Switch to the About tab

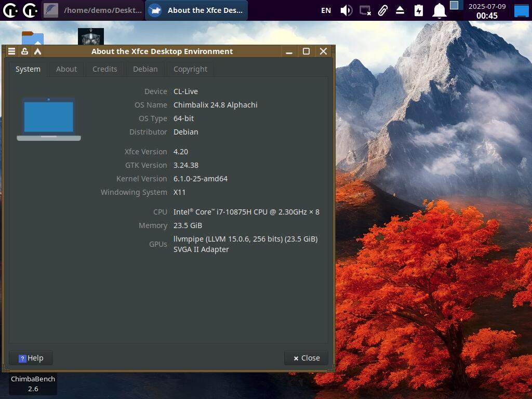[x=66, y=69]
